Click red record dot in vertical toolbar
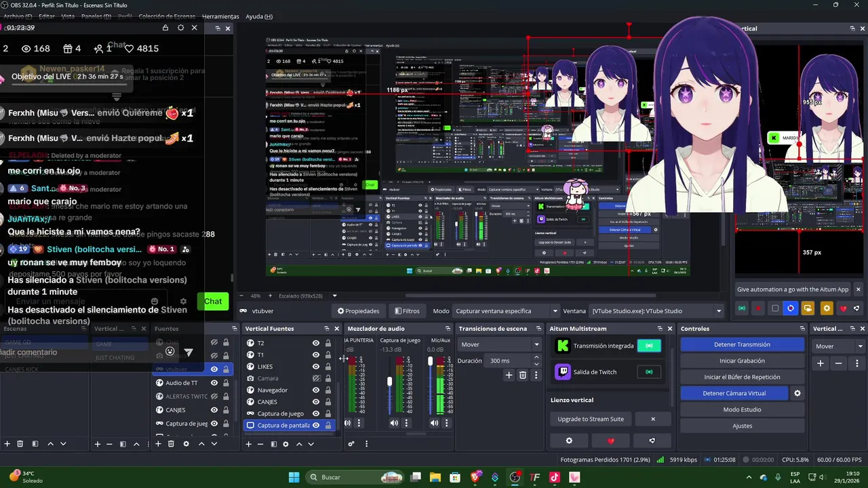 coord(759,308)
